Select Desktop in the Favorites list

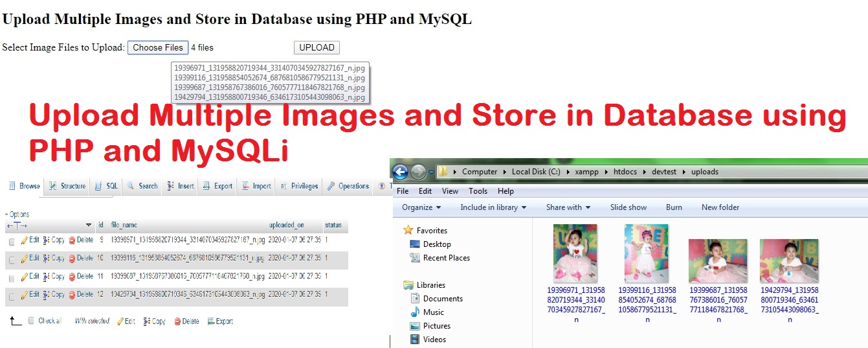(x=430, y=244)
